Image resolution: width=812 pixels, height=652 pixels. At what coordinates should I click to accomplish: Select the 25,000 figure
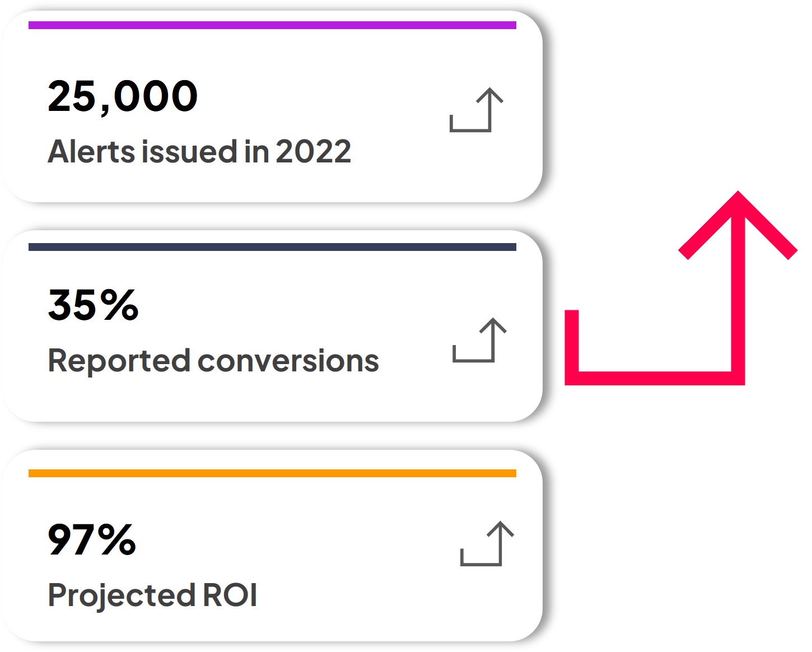coord(123,96)
